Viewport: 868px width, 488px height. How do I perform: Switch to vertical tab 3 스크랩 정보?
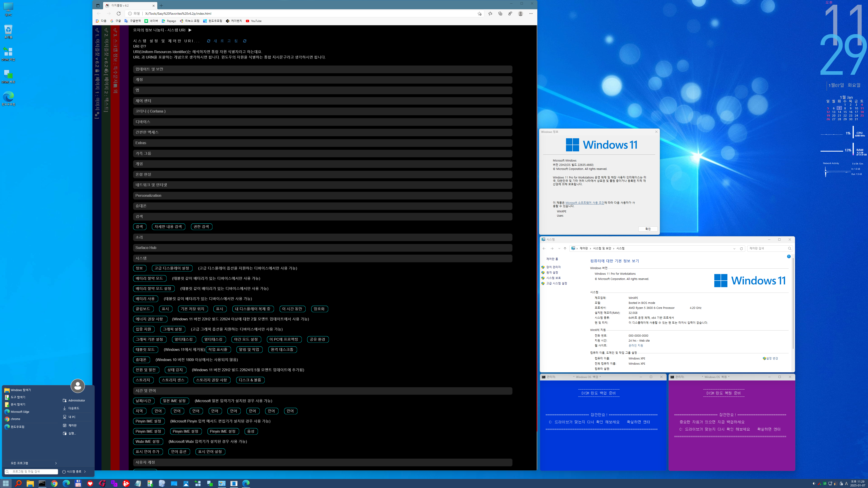point(115,61)
